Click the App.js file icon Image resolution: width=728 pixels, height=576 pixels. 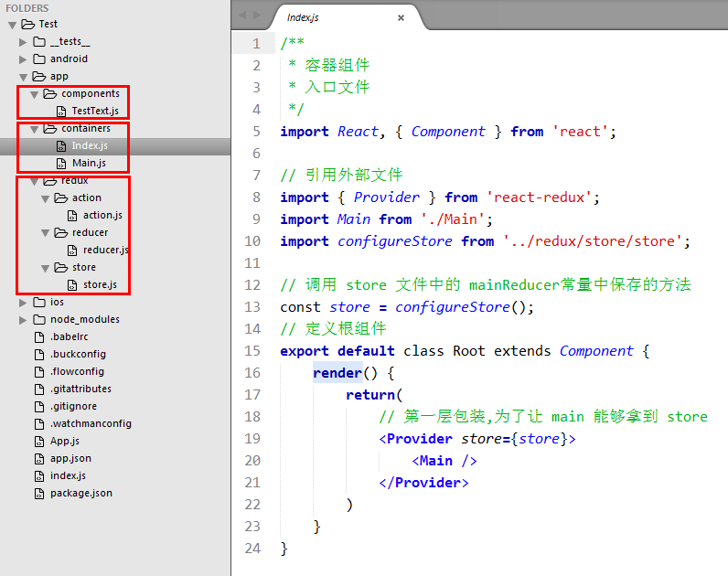coord(39,442)
